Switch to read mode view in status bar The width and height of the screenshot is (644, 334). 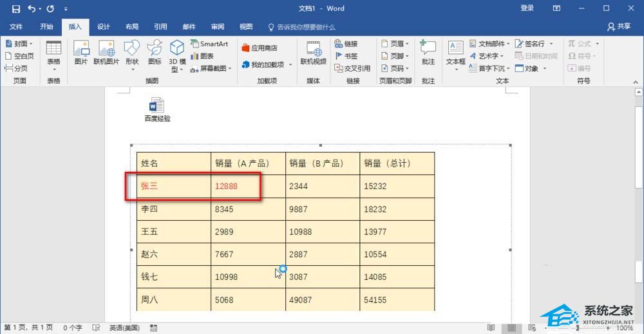click(491, 328)
